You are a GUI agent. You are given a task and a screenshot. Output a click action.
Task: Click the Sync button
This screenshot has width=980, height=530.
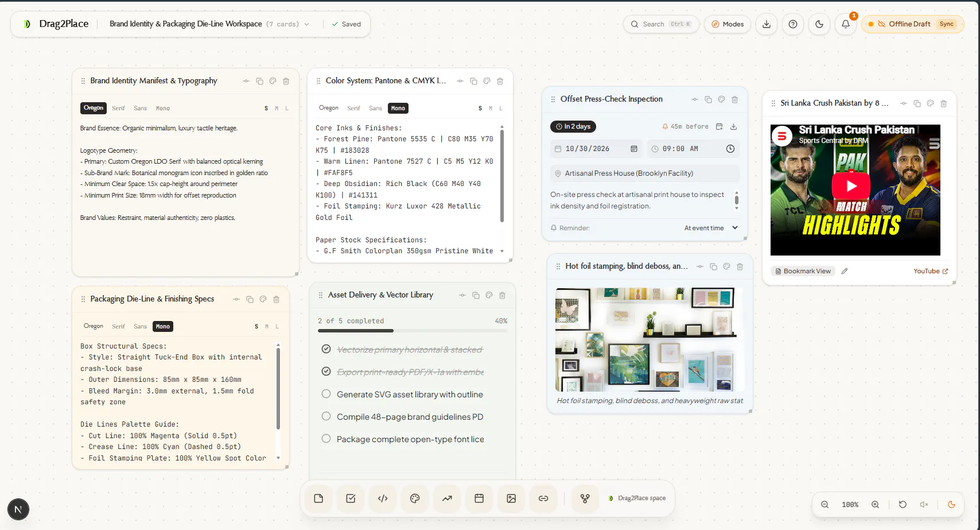point(947,24)
